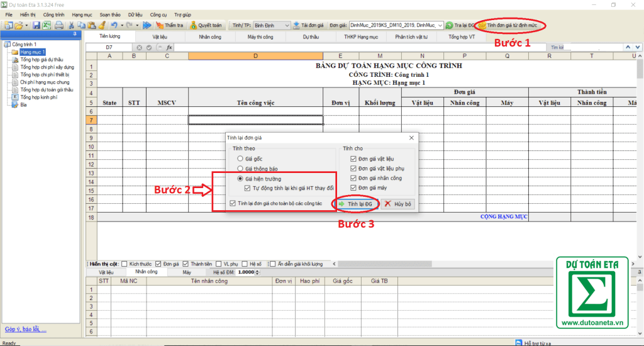Open the Công cụ menu
This screenshot has height=346, width=644.
(158, 15)
